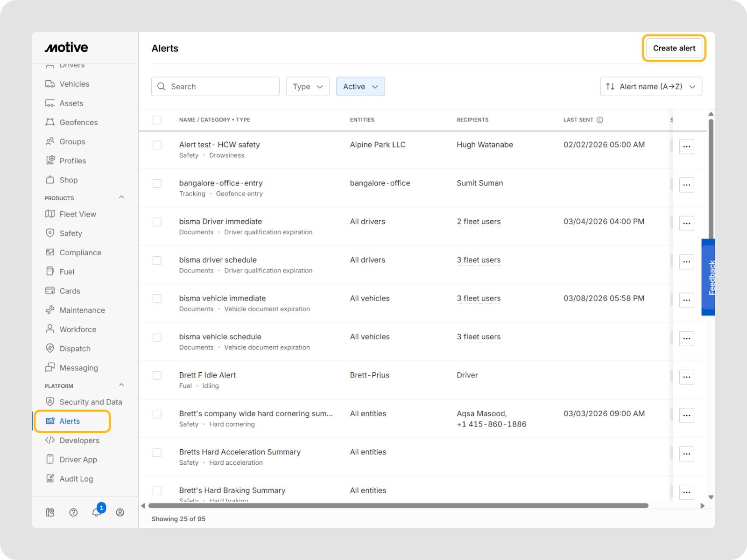Click the Last Sent info icon
Image resolution: width=747 pixels, height=560 pixels.
[600, 120]
